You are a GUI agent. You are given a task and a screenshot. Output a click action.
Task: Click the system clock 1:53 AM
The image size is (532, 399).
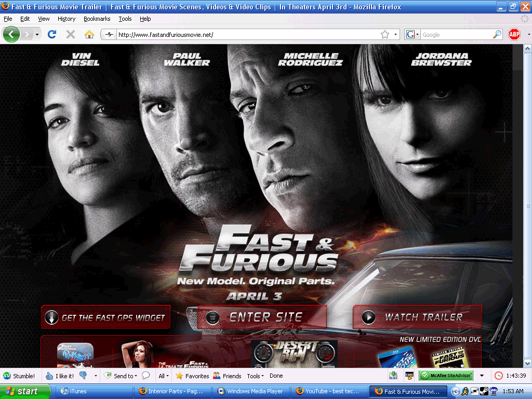point(513,391)
